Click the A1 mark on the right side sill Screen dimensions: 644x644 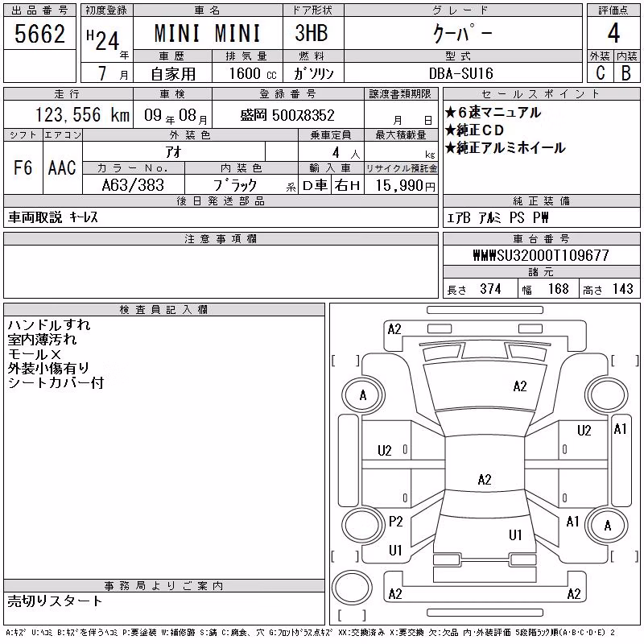point(620,429)
